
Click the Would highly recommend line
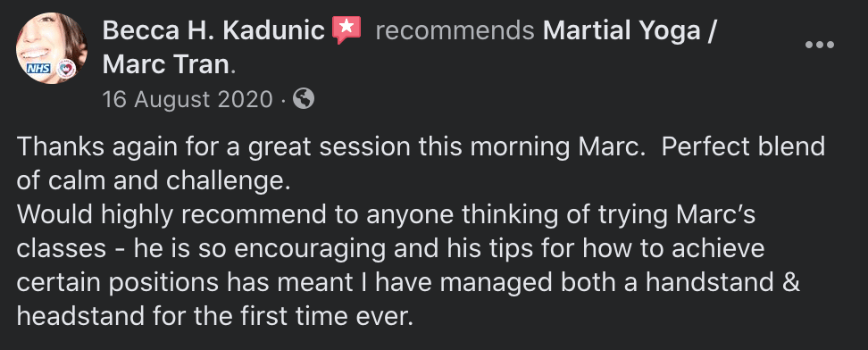click(387, 215)
